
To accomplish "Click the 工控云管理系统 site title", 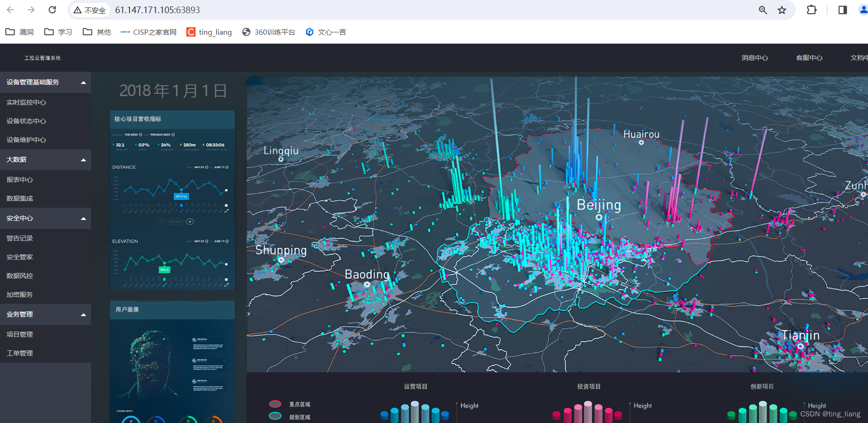I will point(42,58).
